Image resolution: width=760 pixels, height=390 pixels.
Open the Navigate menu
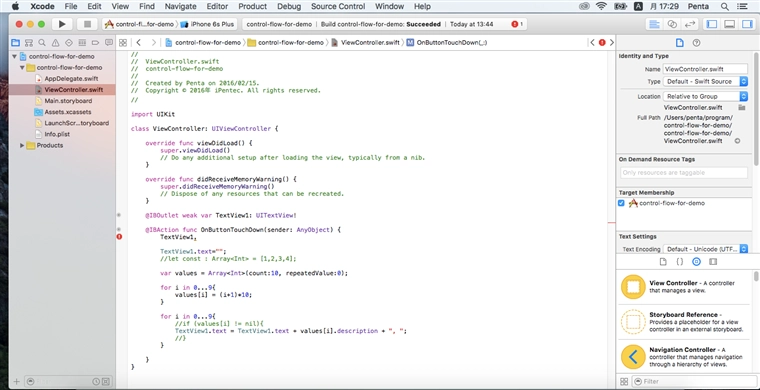[x=180, y=6]
